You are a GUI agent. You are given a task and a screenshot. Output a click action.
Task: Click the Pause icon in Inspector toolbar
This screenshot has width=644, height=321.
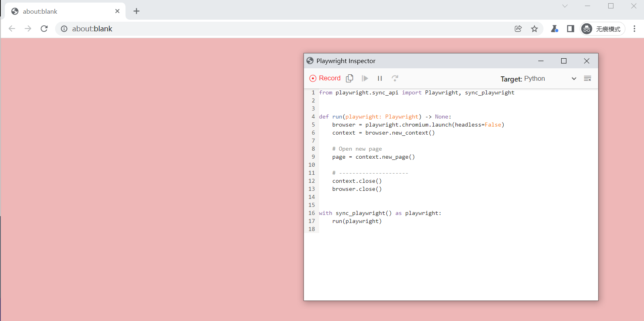point(379,78)
